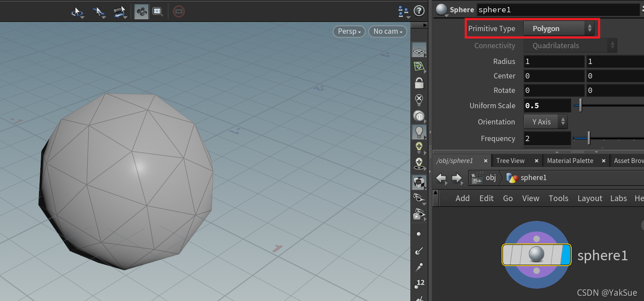This screenshot has width=644, height=301.
Task: Click the second Radius input field
Action: 615,61
